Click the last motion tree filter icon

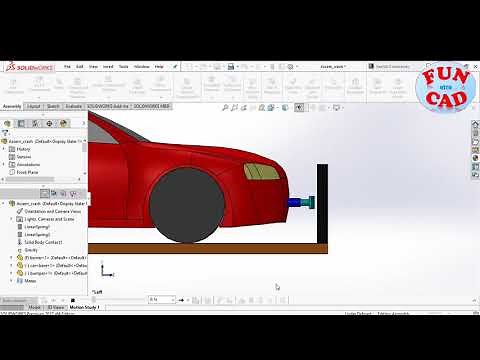coord(73,193)
